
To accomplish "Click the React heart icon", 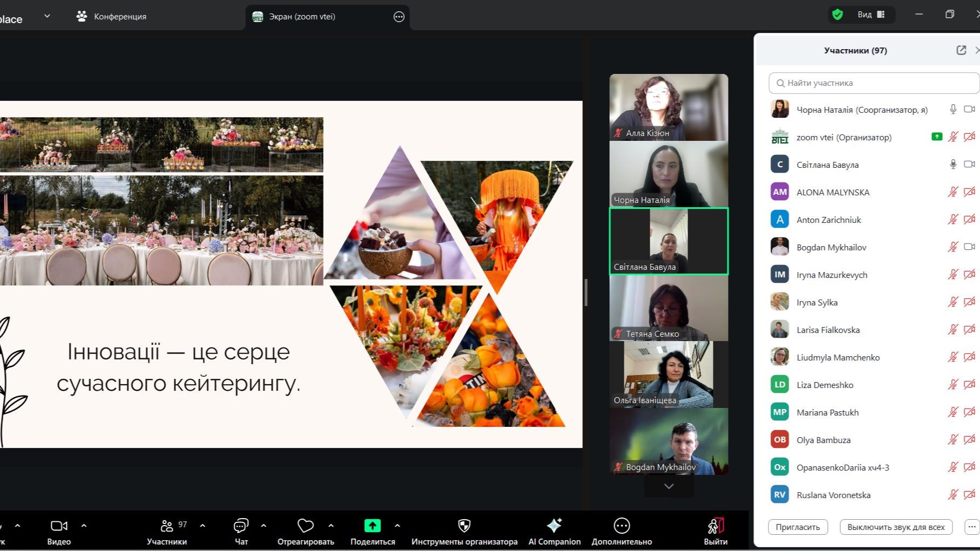I will click(x=305, y=526).
